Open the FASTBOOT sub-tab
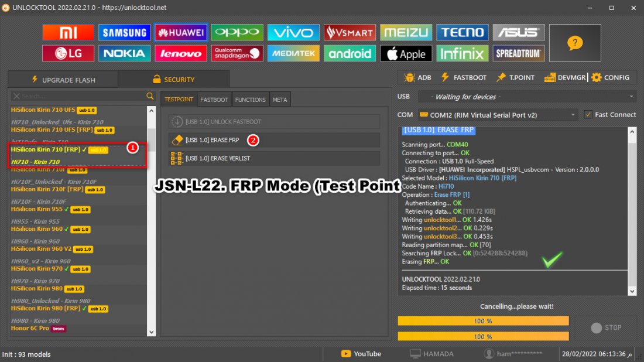The image size is (644, 362). 214,100
